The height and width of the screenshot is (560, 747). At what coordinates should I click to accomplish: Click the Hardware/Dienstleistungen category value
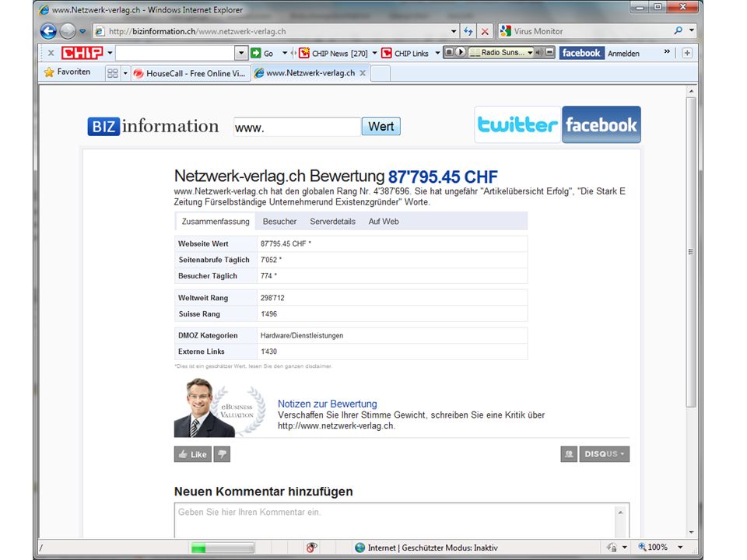tap(302, 335)
